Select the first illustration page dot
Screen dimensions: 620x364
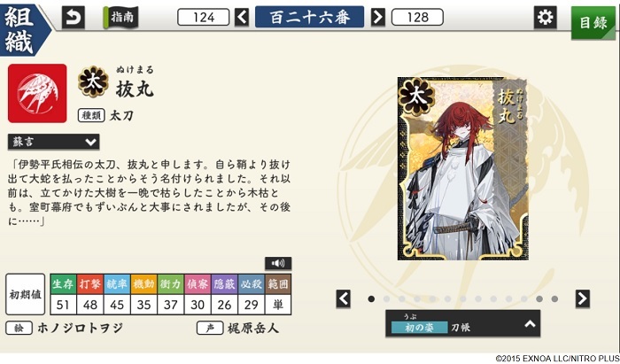click(x=371, y=298)
